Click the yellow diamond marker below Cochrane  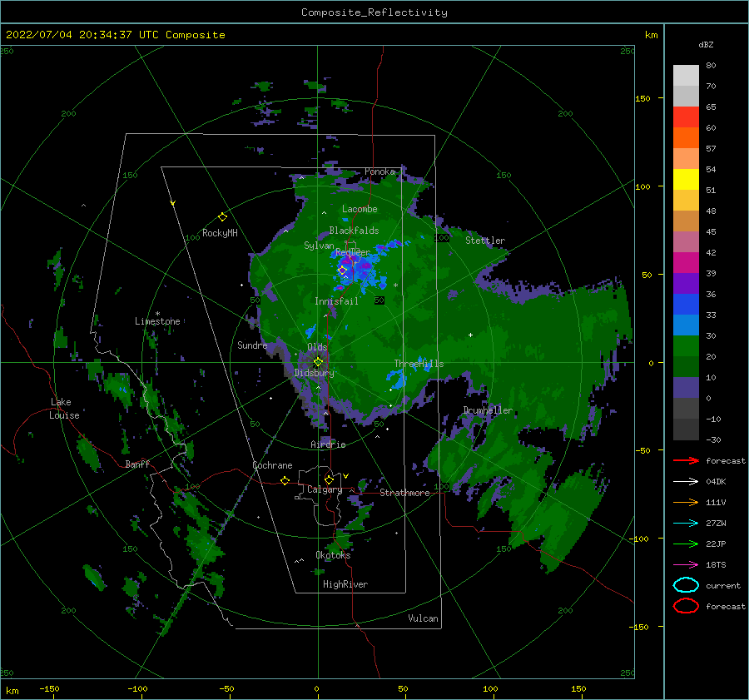point(285,480)
